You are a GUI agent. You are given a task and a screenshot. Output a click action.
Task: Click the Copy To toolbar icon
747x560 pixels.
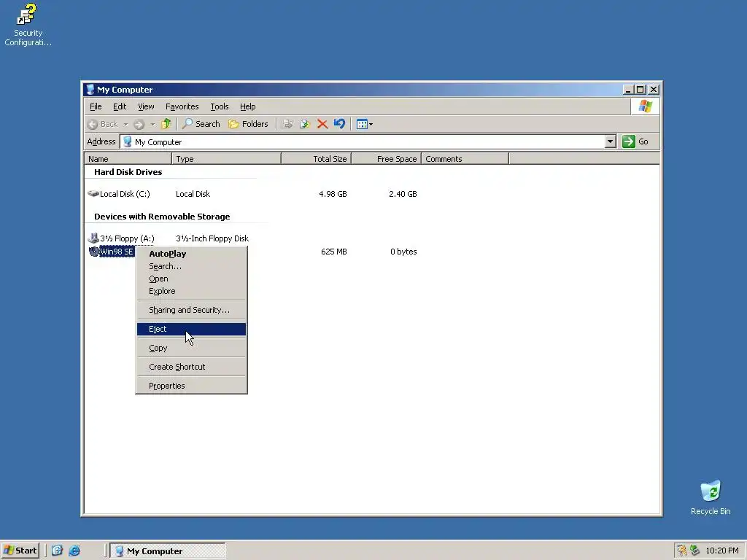[x=304, y=124]
